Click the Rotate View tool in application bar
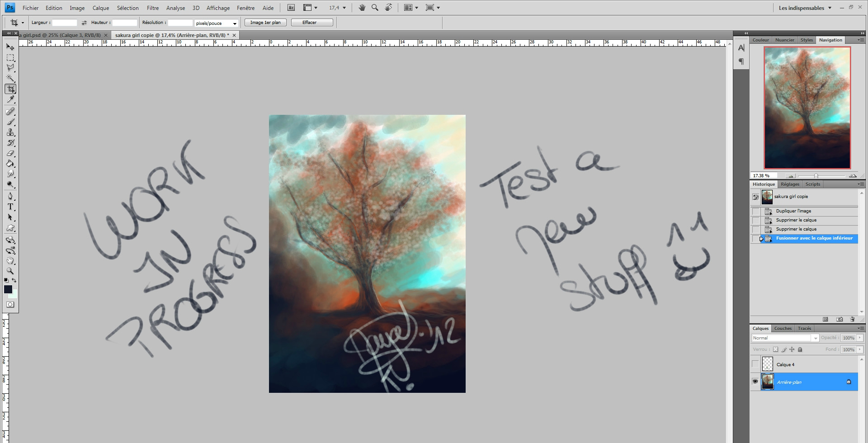Screen dimensions: 868x443 point(388,8)
